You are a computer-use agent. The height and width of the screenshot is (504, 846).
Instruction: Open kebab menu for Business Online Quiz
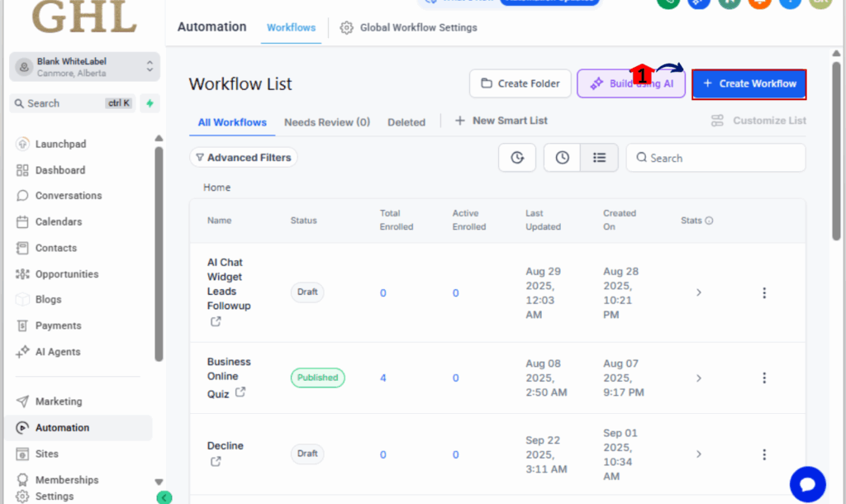click(764, 378)
